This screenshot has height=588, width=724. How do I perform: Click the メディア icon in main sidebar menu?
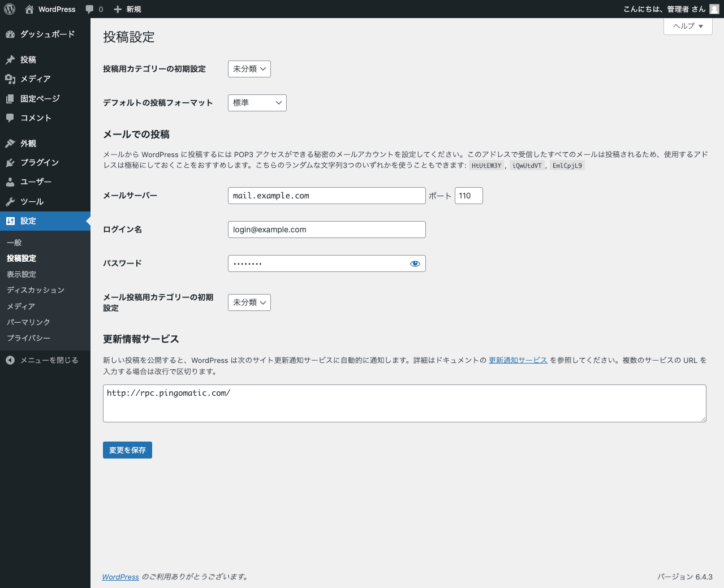point(10,79)
